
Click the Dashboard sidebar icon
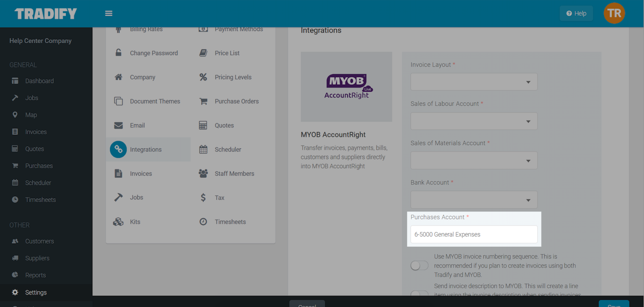tap(15, 81)
